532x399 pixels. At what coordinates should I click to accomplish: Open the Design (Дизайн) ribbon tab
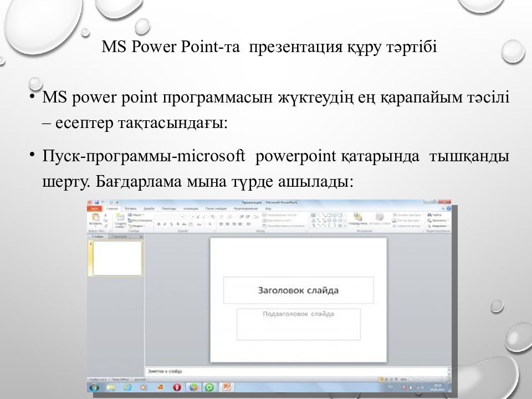pos(149,209)
